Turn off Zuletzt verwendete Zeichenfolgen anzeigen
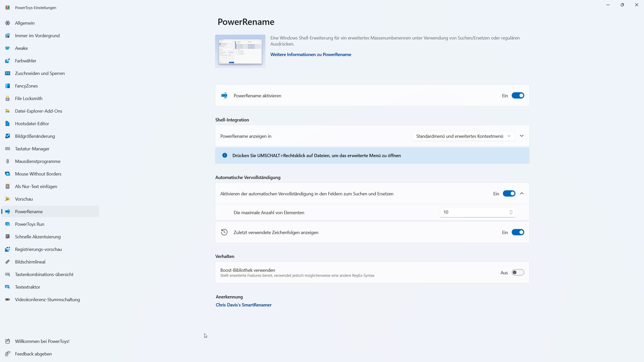Viewport: 644px width, 362px height. tap(518, 232)
